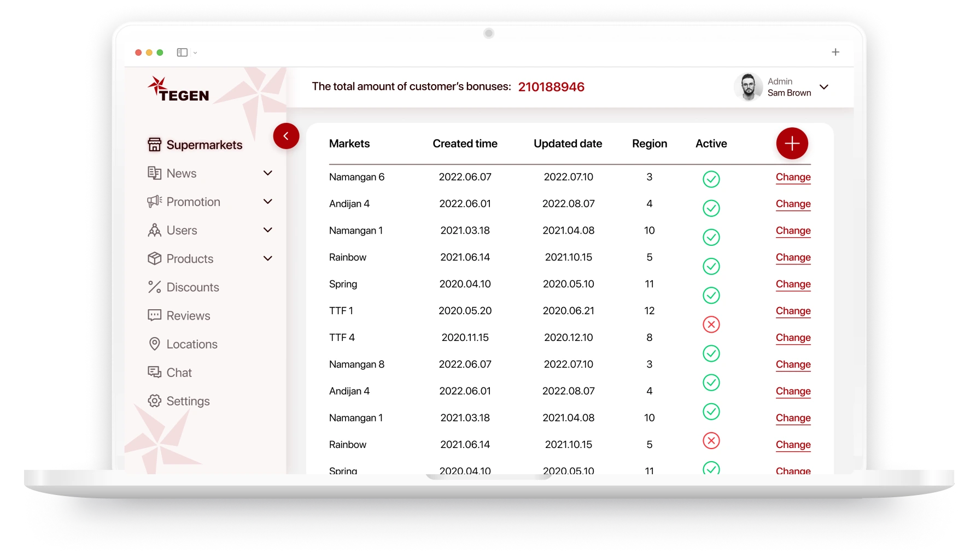This screenshot has height=560, width=976.
Task: Expand the Products submenu chevron
Action: coord(268,258)
